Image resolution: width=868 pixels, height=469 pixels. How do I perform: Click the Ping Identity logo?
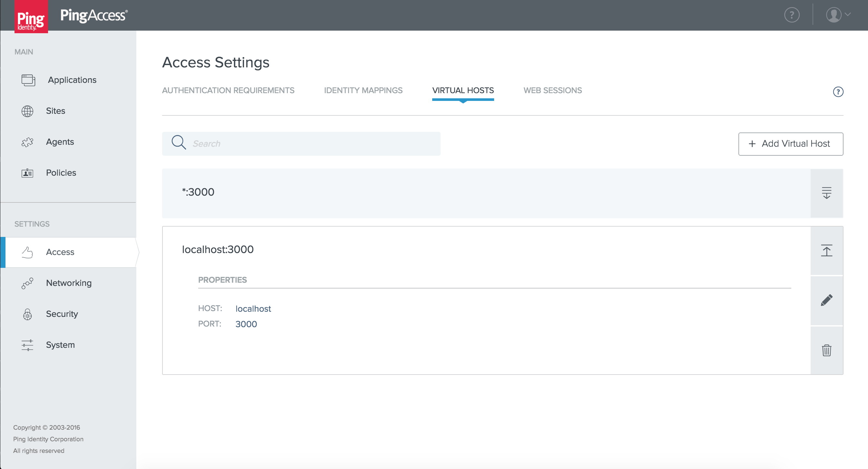31,17
